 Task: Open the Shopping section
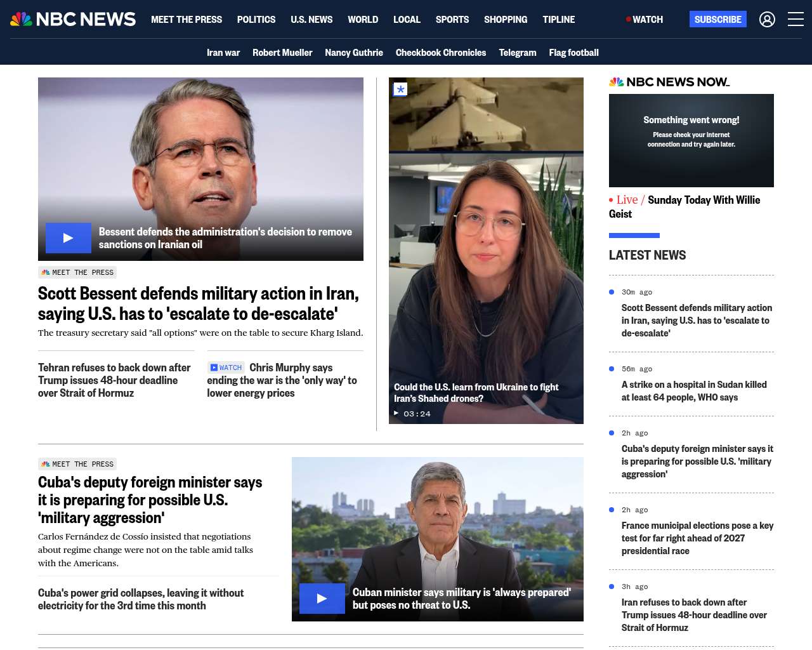506,20
